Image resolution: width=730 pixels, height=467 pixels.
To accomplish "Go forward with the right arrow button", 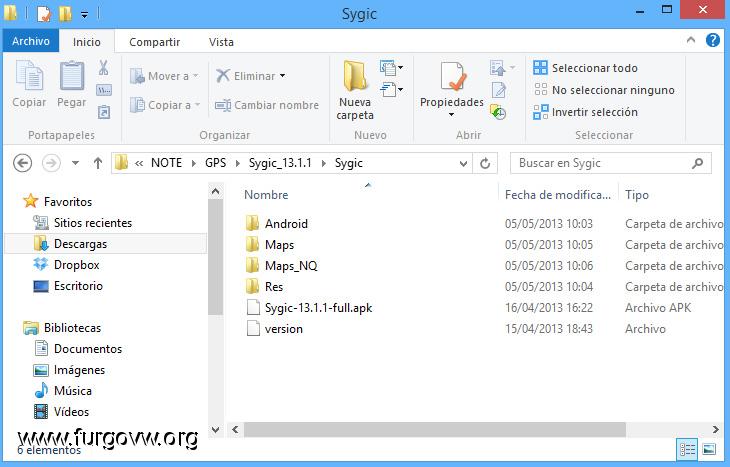I will [51, 163].
